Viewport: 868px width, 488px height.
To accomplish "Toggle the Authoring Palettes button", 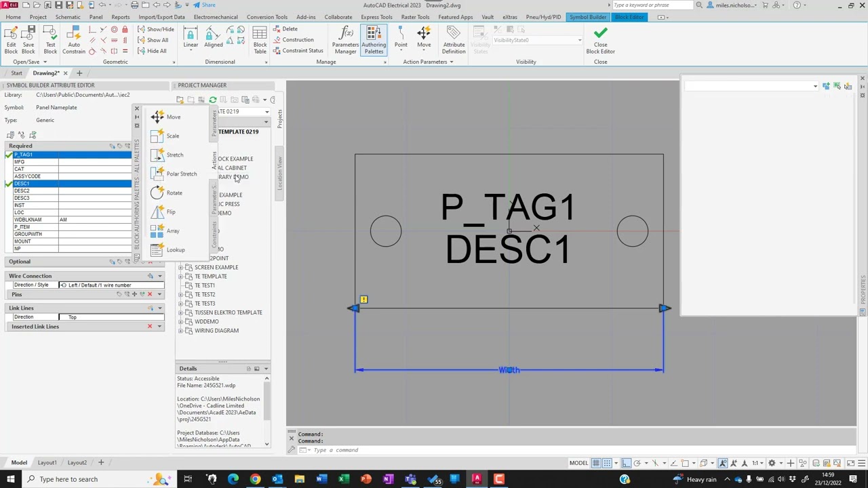I will [x=374, y=40].
